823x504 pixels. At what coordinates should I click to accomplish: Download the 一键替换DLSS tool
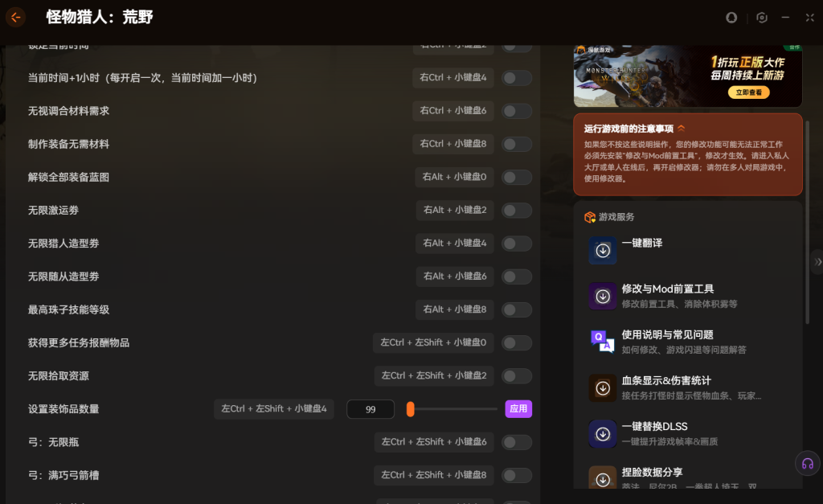click(603, 434)
